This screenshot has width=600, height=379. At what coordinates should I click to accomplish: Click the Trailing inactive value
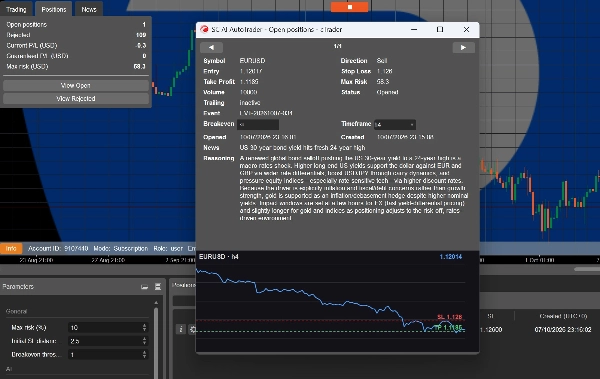[250, 103]
